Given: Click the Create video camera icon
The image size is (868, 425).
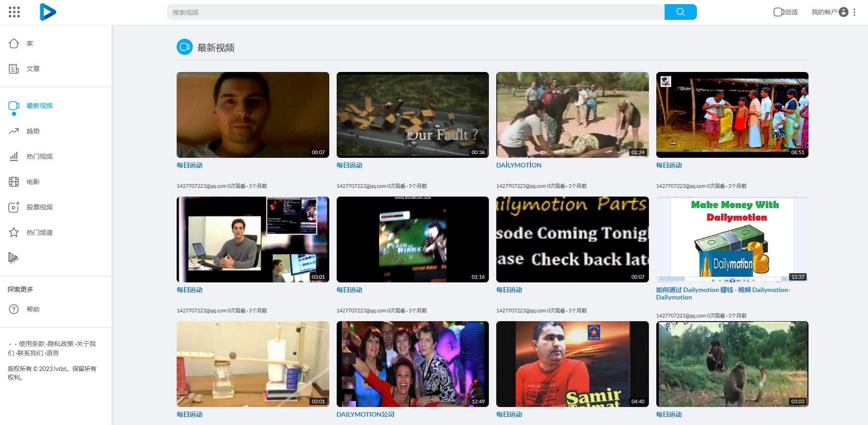Looking at the screenshot, I should point(779,12).
